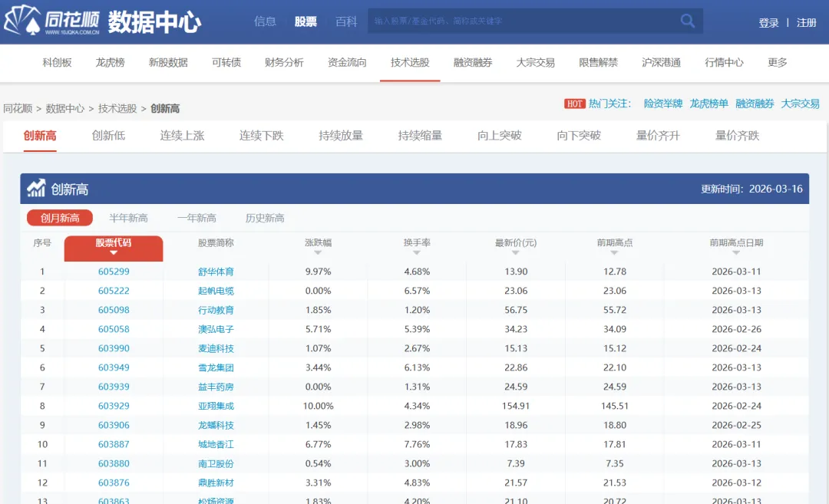This screenshot has height=504, width=829.
Task: Switch to the 量价齐升 tab
Action: pyautogui.click(x=658, y=136)
